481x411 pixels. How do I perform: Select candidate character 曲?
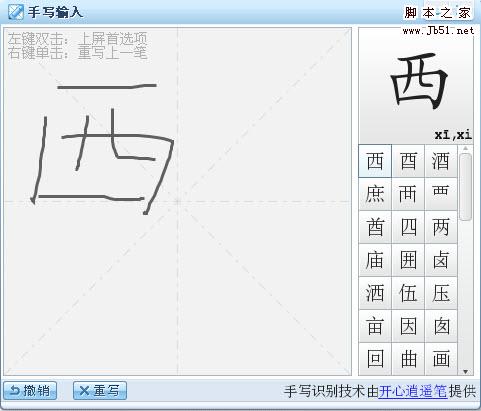click(x=408, y=359)
